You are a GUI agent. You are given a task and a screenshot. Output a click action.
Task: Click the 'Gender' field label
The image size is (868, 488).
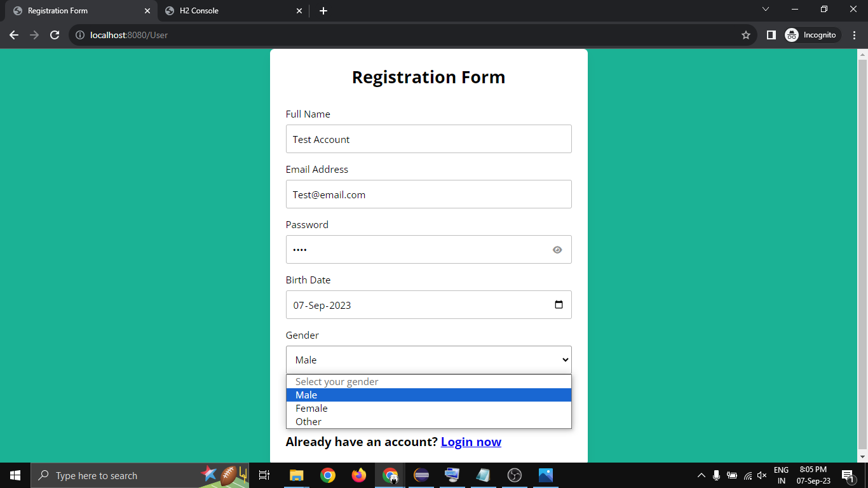(x=302, y=335)
